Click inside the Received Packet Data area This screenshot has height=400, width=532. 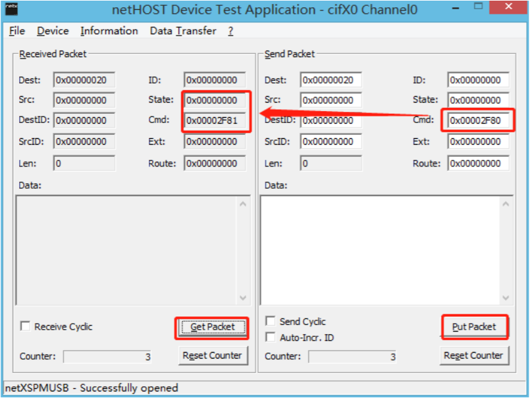[126, 250]
